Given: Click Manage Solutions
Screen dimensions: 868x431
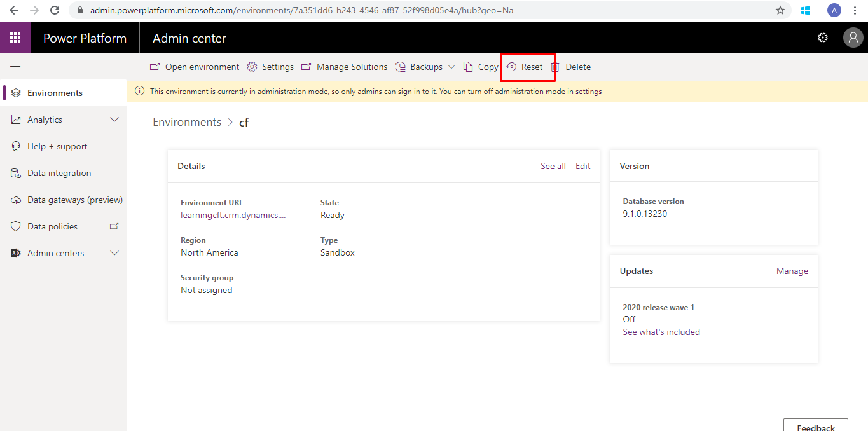Looking at the screenshot, I should [344, 67].
